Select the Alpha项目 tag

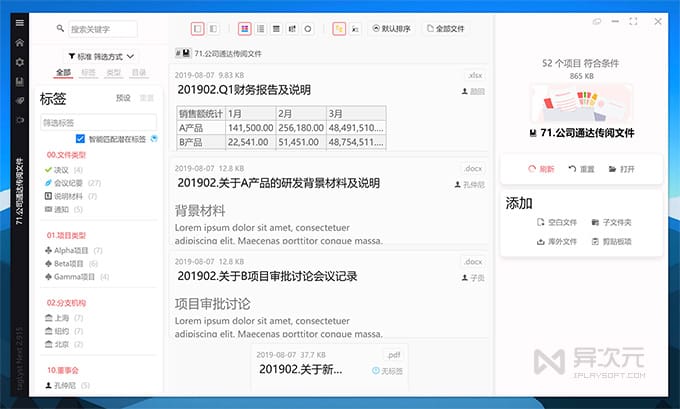tap(73, 250)
